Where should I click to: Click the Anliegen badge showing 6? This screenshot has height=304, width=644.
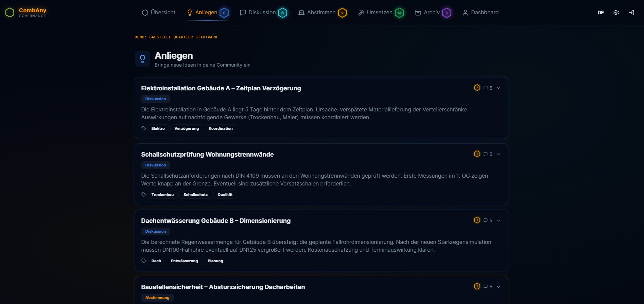[x=224, y=13]
